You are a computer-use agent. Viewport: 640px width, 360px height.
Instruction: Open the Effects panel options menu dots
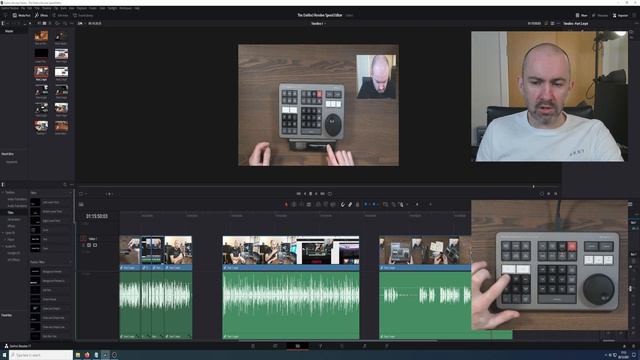(x=72, y=184)
